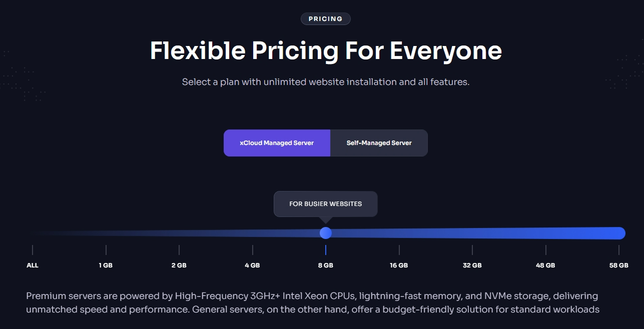Screen dimensions: 644x329
Task: Pick the 48 GB slider label
Action: click(x=545, y=265)
